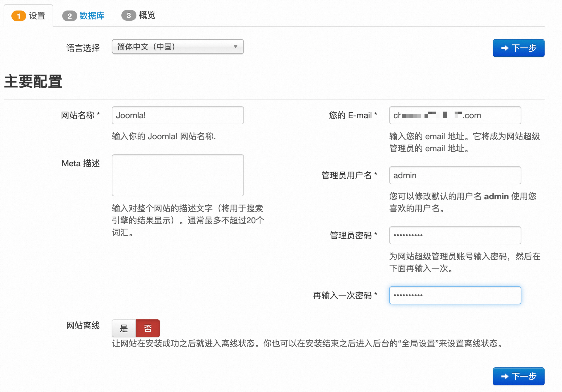Click the 主要配置 heading
Screen dimensions: 562x392
33,81
